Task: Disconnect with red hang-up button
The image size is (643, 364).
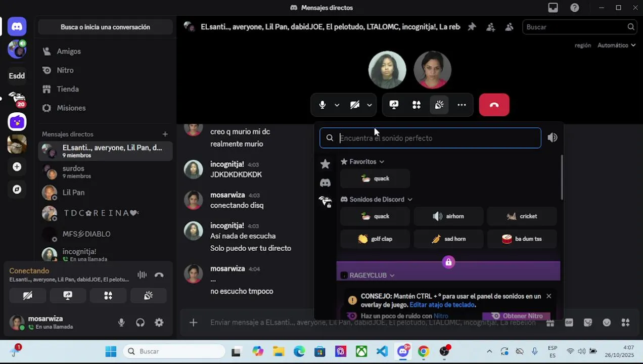Action: (494, 105)
